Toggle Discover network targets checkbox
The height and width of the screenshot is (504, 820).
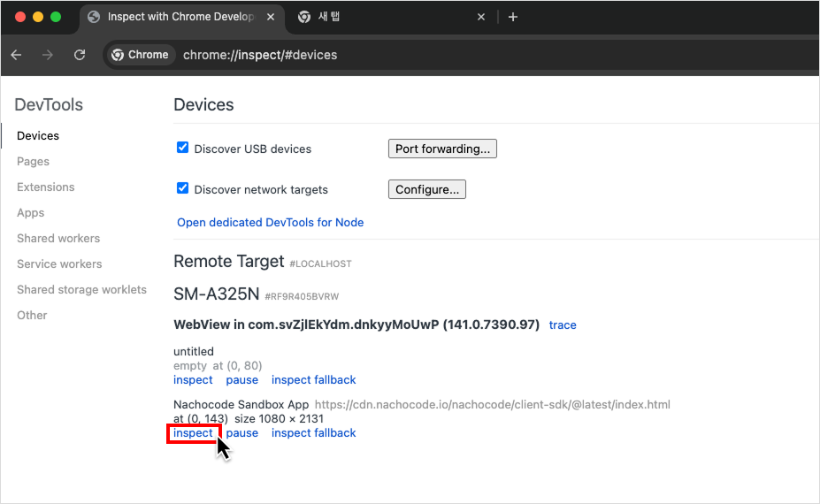[x=183, y=188]
